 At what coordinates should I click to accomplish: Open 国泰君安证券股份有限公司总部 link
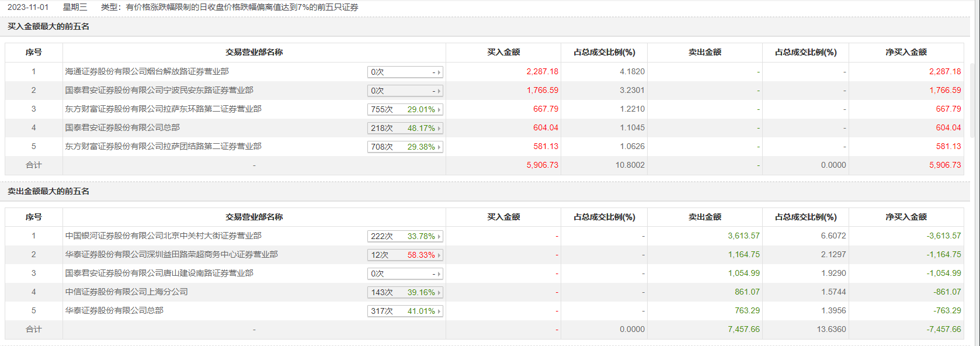point(122,127)
